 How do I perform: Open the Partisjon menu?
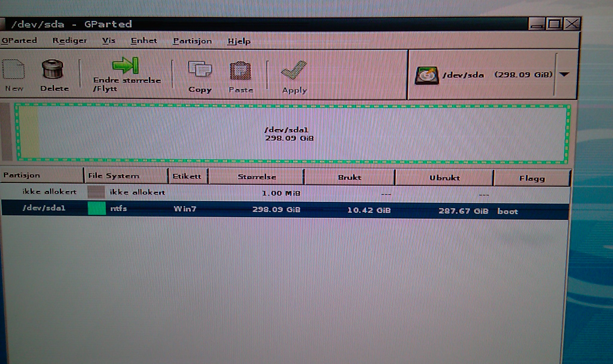[192, 41]
